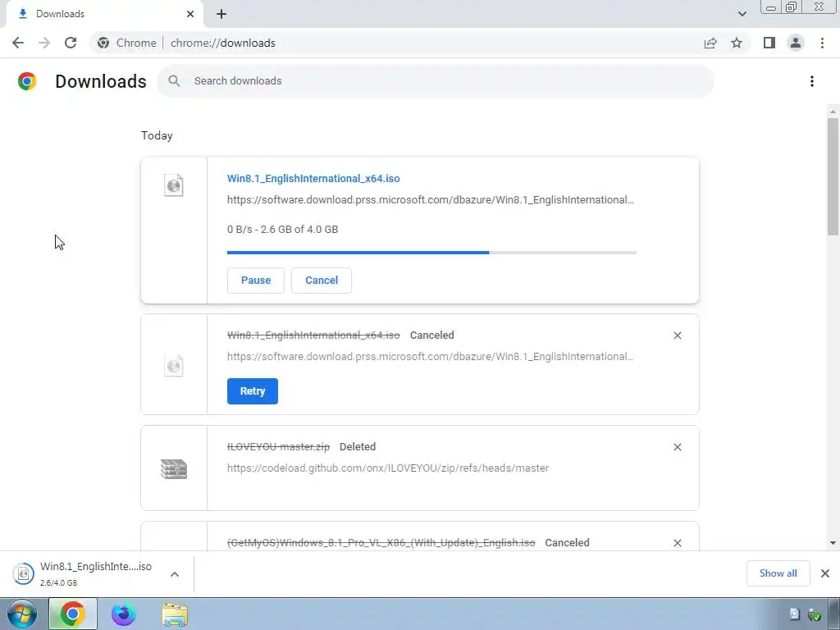Expand the tab search dropdown chevron

pos(742,14)
